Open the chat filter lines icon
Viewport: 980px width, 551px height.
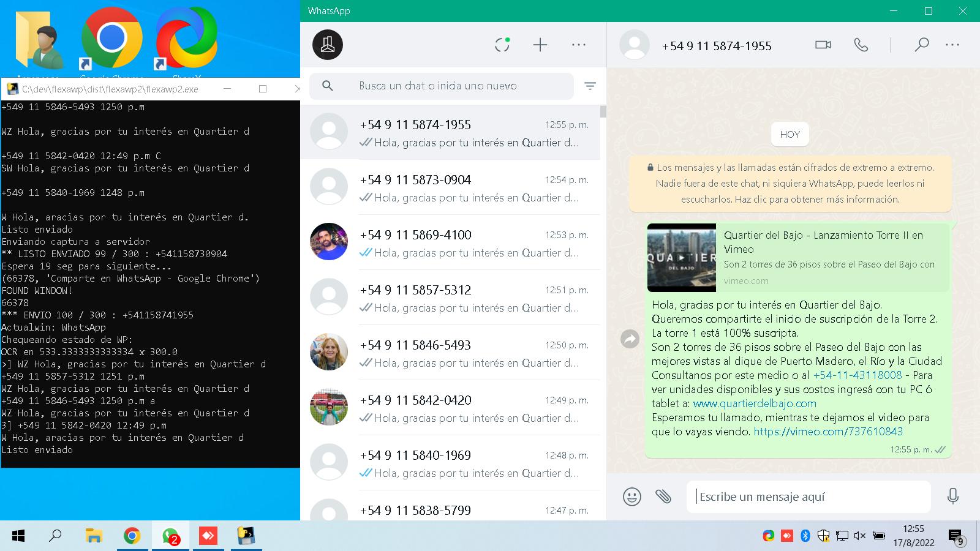pos(590,86)
